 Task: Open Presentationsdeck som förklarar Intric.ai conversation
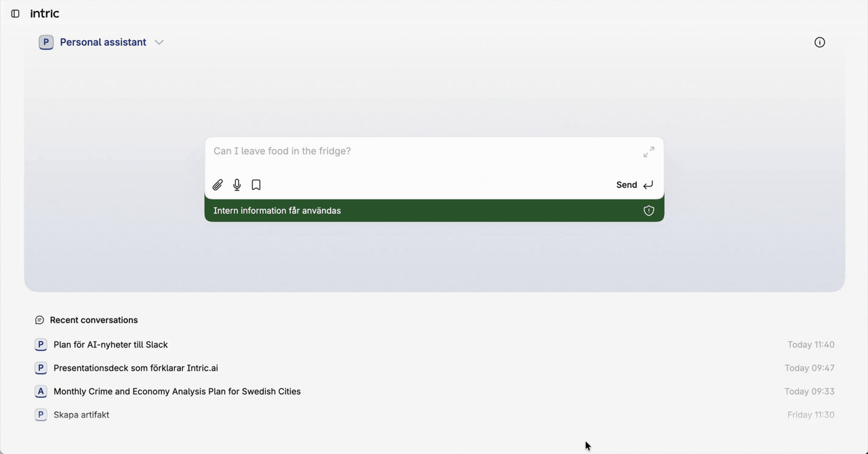[x=136, y=368]
